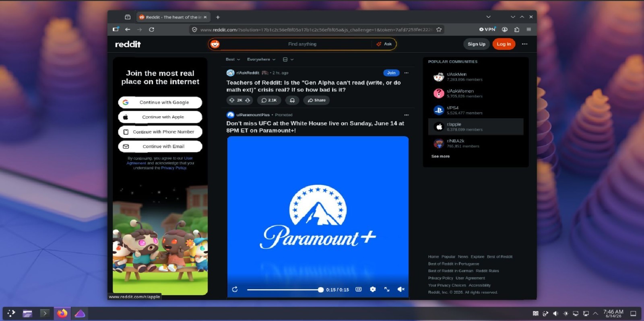
Task: Click the Find anything search field
Action: point(302,44)
